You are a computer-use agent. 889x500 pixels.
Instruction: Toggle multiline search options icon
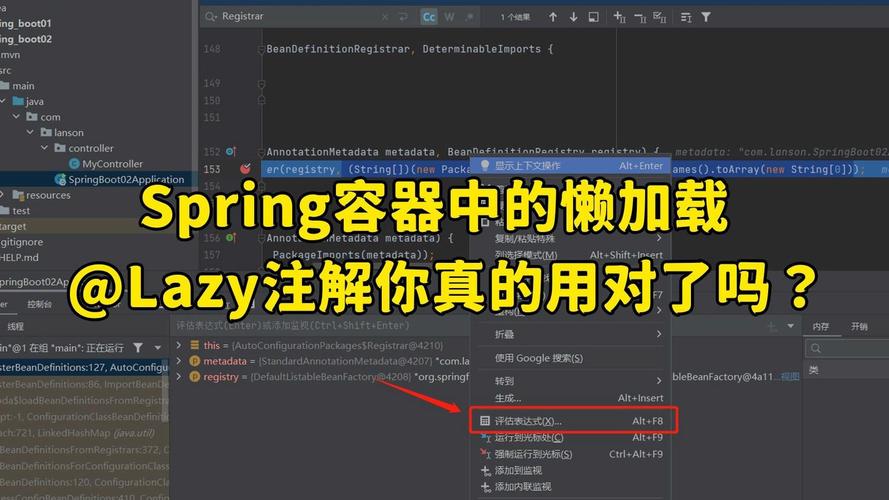[686, 18]
